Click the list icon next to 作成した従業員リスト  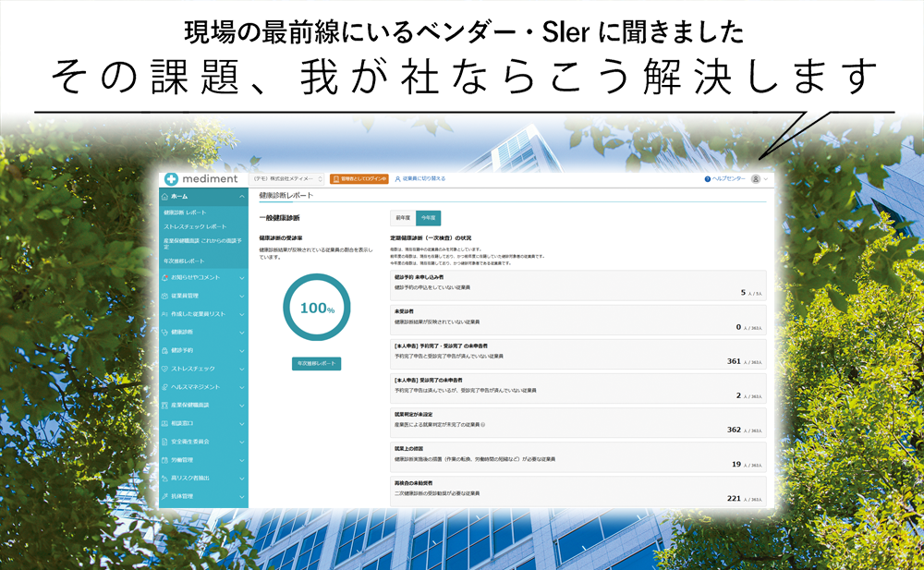(165, 314)
